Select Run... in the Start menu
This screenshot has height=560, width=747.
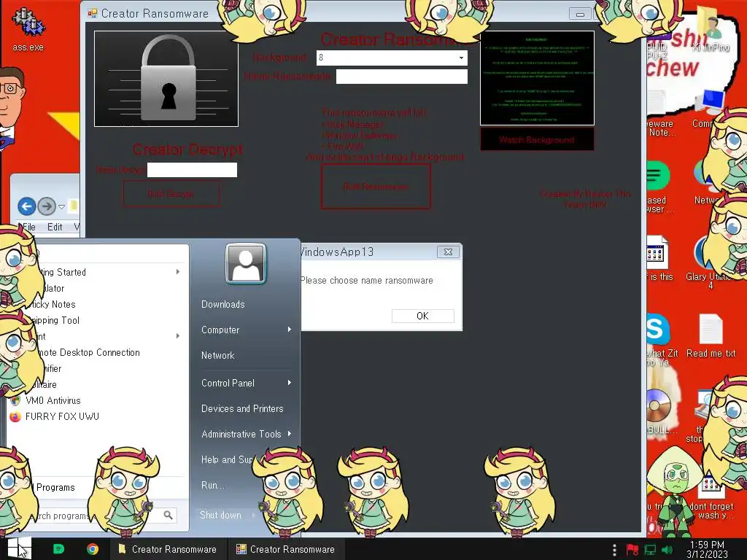click(212, 485)
